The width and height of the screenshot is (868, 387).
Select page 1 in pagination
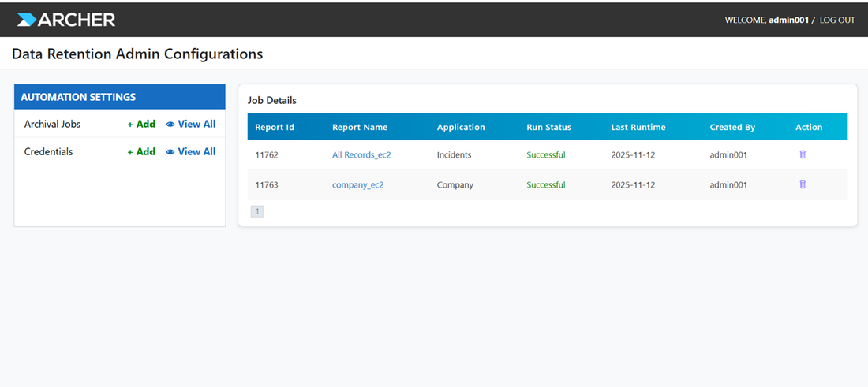(257, 211)
